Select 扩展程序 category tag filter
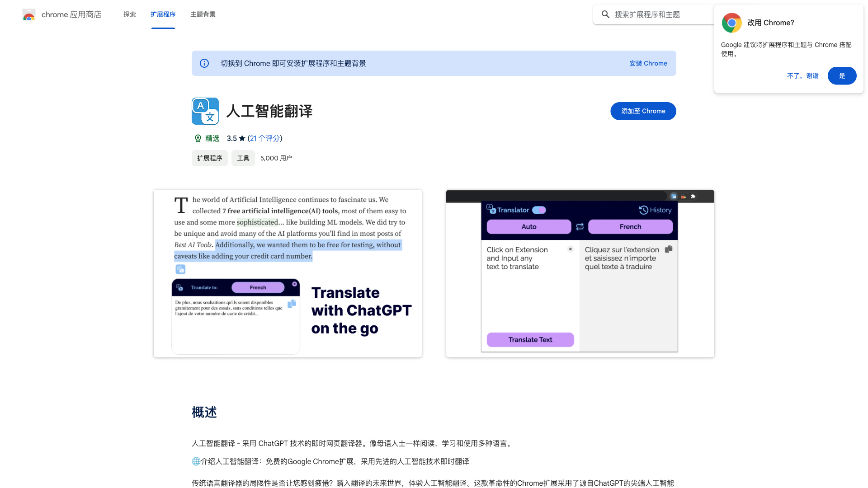 pos(210,158)
